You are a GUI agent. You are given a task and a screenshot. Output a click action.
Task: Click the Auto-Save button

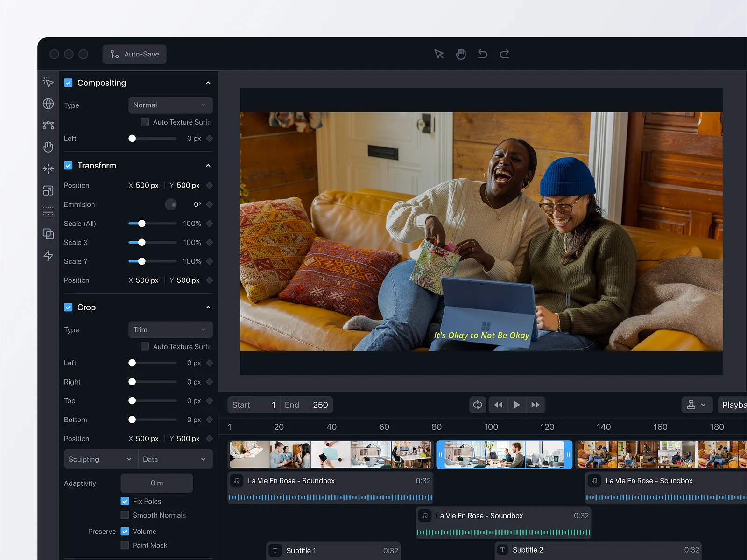pyautogui.click(x=134, y=54)
